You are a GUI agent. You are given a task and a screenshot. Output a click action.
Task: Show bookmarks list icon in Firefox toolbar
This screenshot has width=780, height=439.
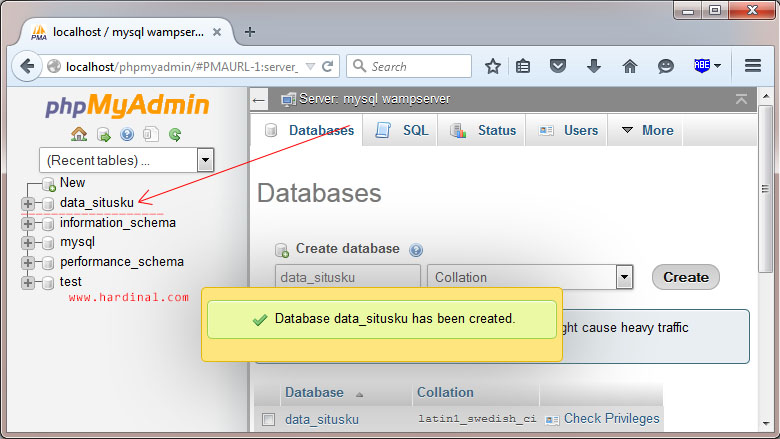pyautogui.click(x=523, y=66)
